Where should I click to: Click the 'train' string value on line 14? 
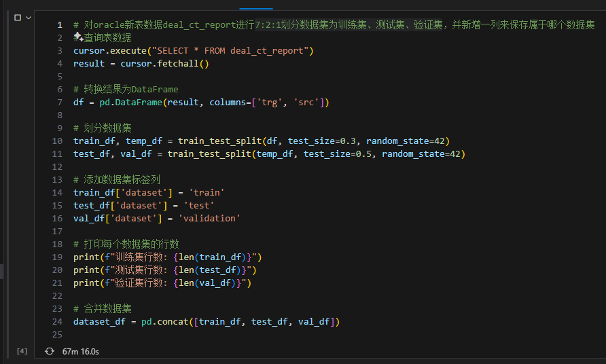tap(207, 192)
